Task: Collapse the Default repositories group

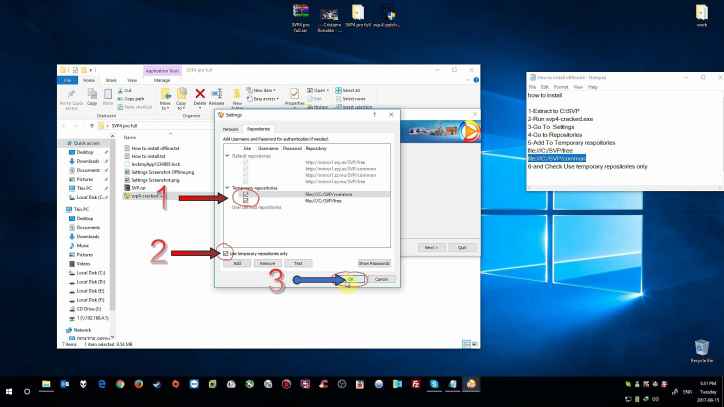Action: [x=226, y=156]
